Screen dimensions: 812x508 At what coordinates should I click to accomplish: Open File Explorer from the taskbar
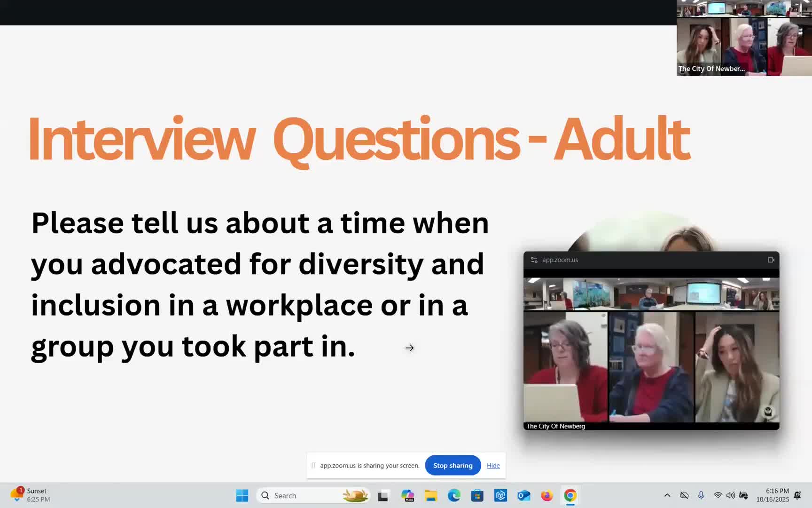point(430,495)
